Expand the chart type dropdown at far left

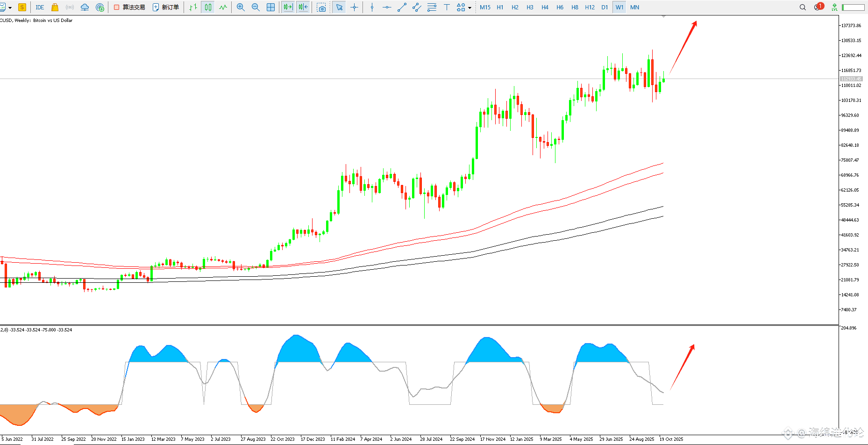click(x=10, y=8)
